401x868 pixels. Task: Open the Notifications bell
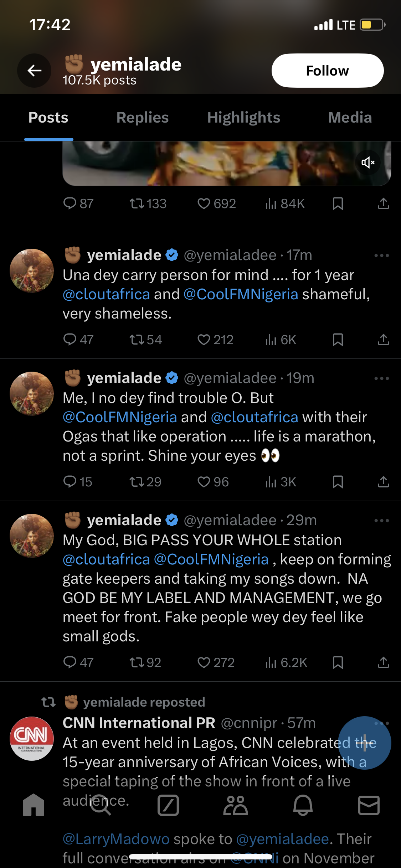coord(303,805)
